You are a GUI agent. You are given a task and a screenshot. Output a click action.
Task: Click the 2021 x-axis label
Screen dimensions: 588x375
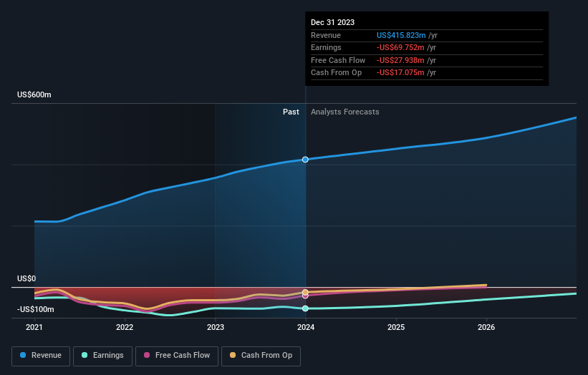[34, 327]
